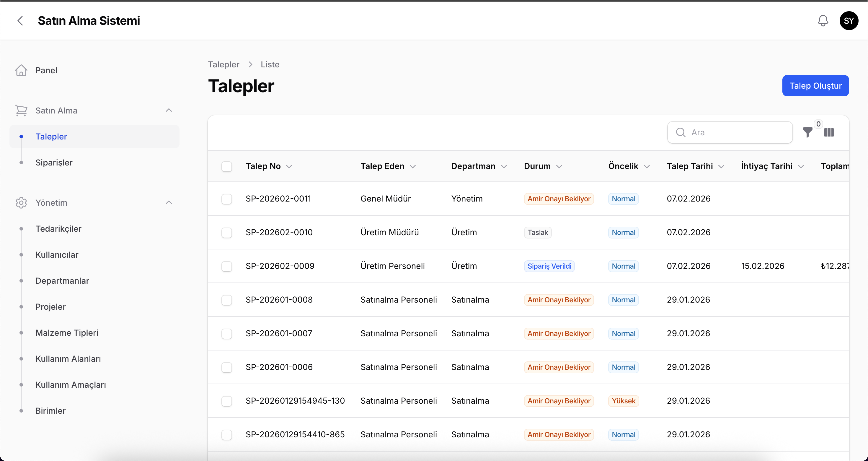Viewport: 868px width, 461px height.
Task: Collapse the Yönetim sidebar section
Action: click(169, 202)
